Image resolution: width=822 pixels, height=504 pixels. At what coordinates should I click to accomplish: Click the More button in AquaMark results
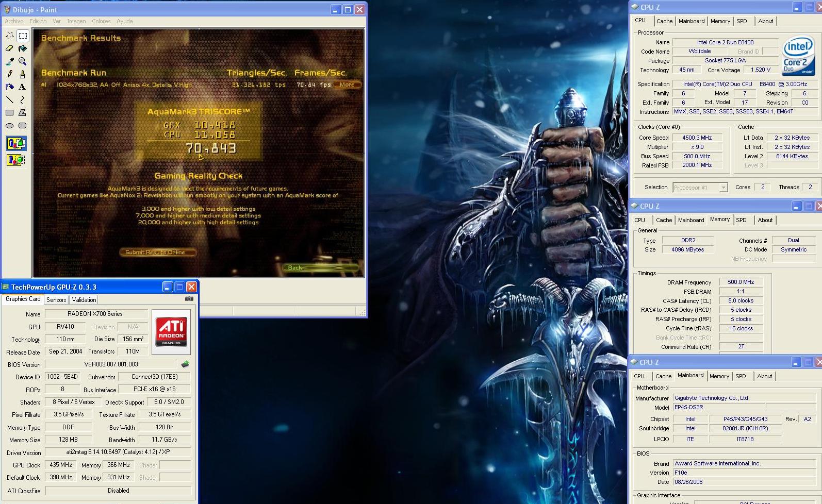coord(347,85)
